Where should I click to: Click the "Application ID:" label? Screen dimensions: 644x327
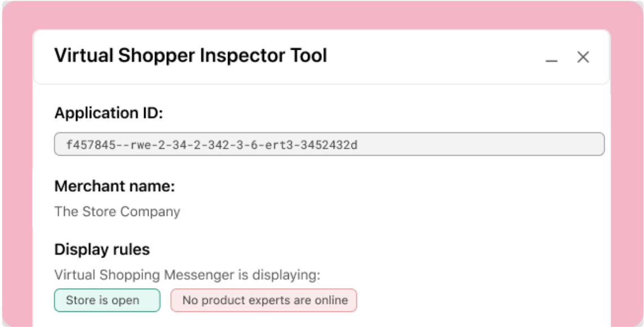click(x=109, y=113)
